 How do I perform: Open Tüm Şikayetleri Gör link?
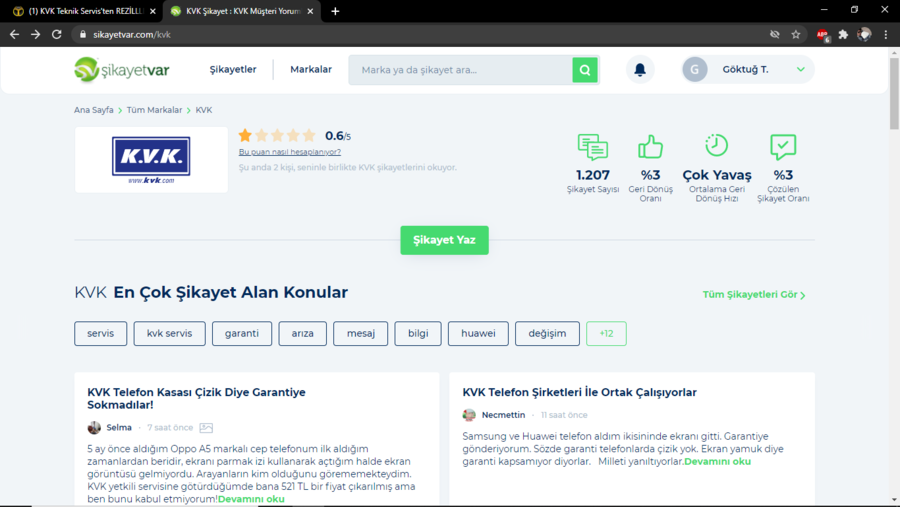[x=754, y=295]
